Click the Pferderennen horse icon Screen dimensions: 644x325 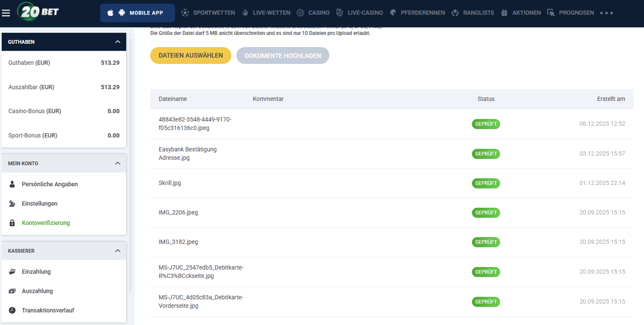coord(393,13)
